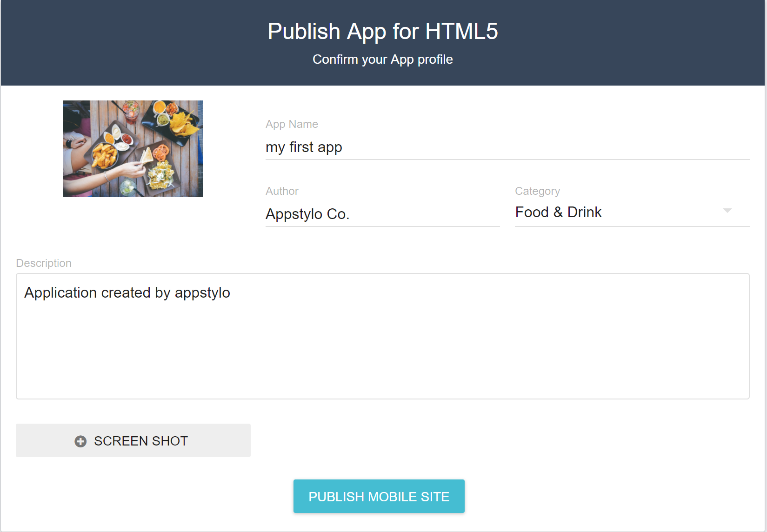Click the food app icon thumbnail

pos(133,149)
